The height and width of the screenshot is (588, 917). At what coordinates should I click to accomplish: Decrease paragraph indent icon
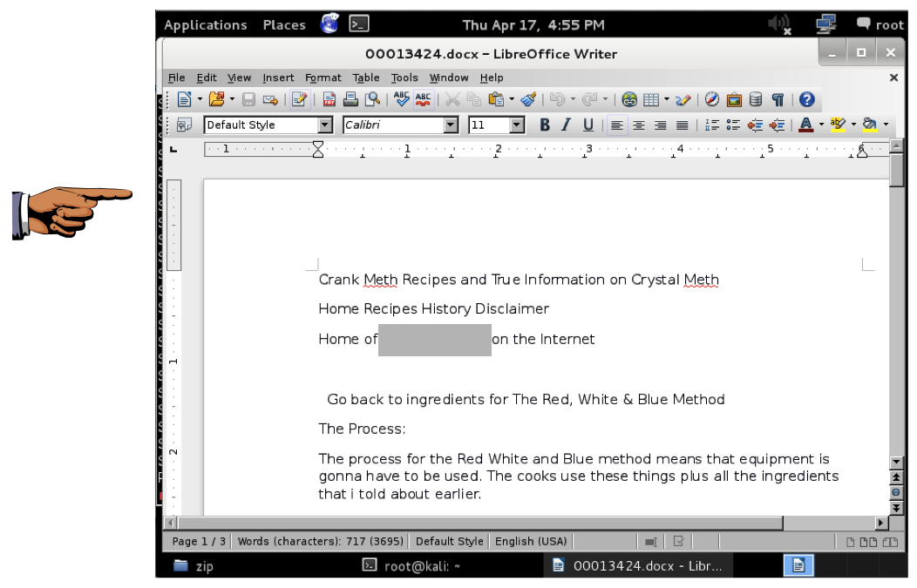(755, 125)
